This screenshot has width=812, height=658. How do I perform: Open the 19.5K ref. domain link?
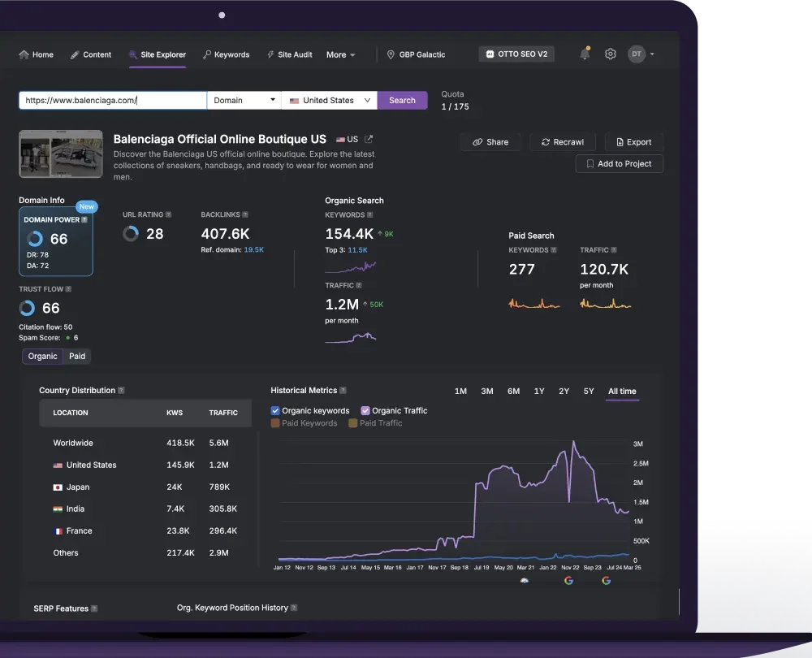tap(253, 249)
